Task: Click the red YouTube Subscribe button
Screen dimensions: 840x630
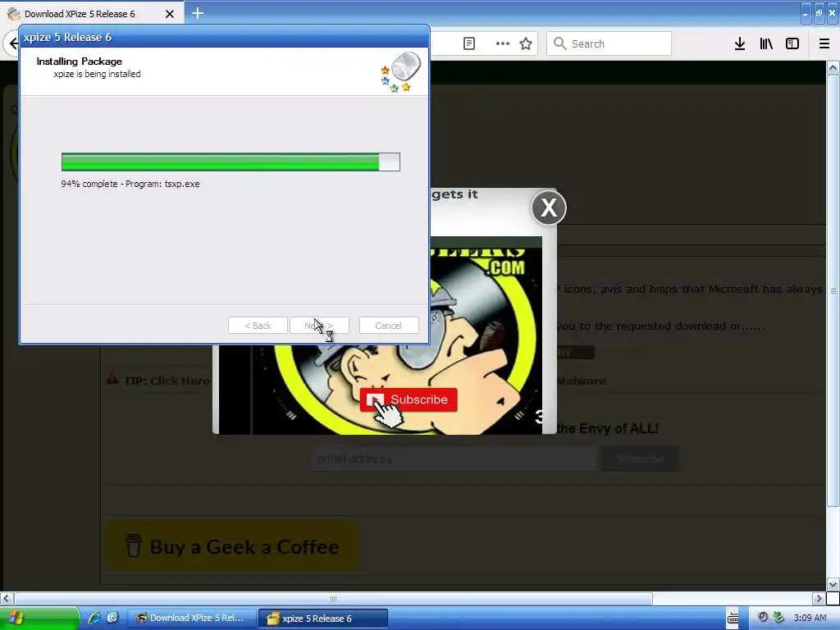Action: [x=409, y=399]
